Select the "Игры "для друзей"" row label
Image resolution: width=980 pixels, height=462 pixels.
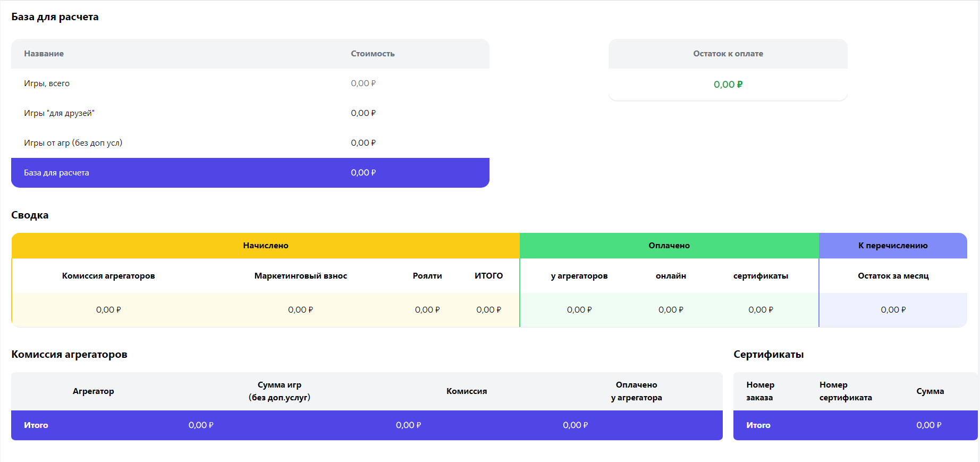click(59, 113)
